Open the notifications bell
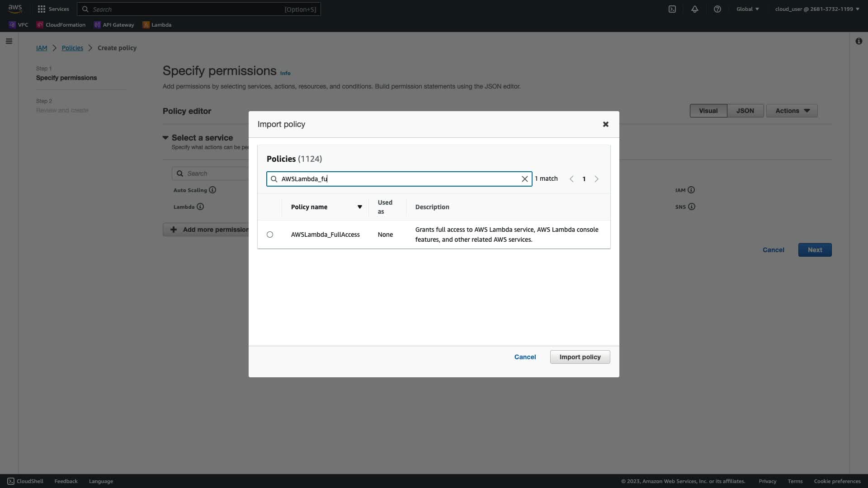The width and height of the screenshot is (868, 488). point(695,9)
